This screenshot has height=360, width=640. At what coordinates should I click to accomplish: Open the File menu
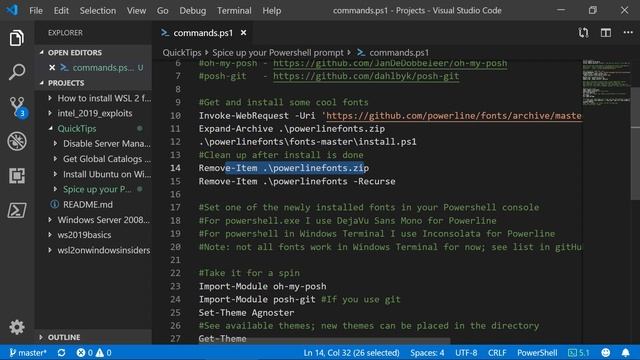[x=36, y=11]
